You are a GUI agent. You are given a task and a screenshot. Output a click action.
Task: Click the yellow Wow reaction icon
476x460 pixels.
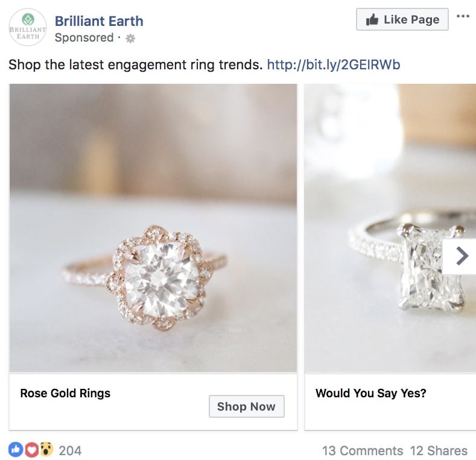pos(46,450)
